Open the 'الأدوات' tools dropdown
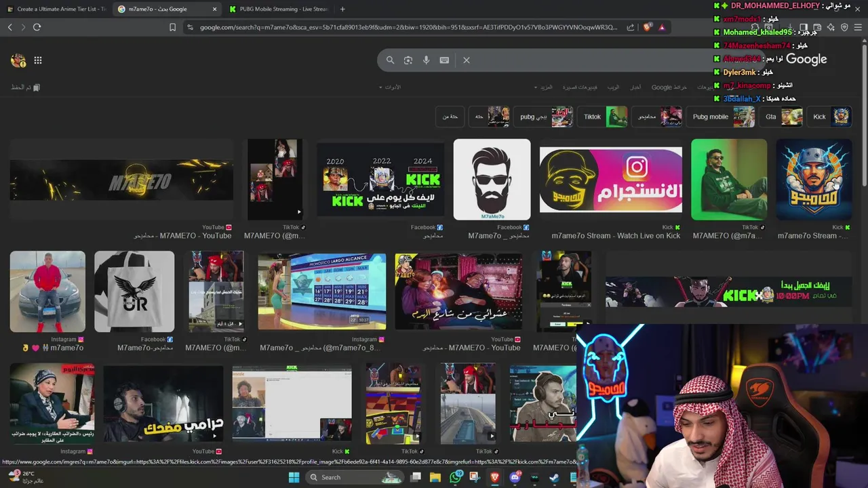868x488 pixels. coord(389,87)
